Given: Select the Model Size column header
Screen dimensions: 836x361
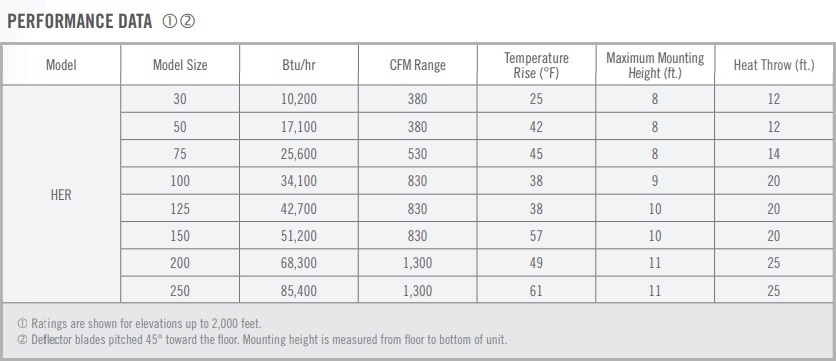Looking at the screenshot, I should tap(180, 65).
